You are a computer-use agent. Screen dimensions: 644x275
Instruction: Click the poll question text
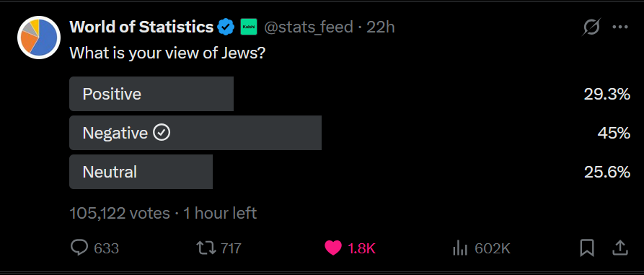[167, 53]
